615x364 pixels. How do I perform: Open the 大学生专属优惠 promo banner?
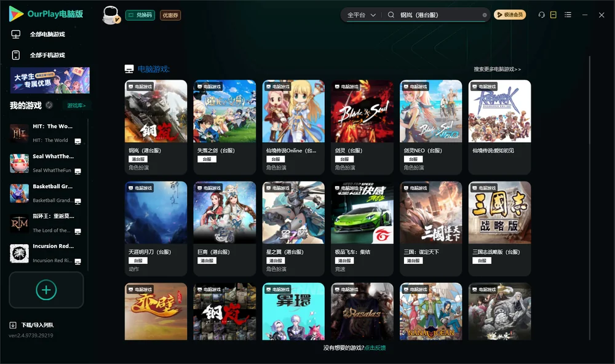[50, 80]
